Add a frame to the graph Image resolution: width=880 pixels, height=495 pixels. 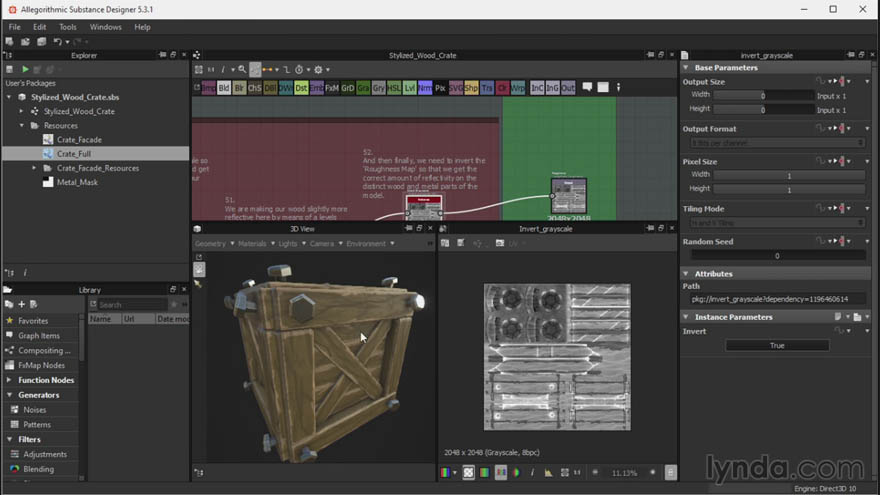pos(603,87)
